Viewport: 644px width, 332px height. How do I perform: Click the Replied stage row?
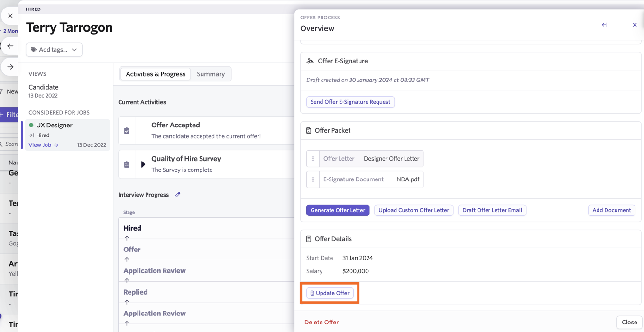point(206,292)
